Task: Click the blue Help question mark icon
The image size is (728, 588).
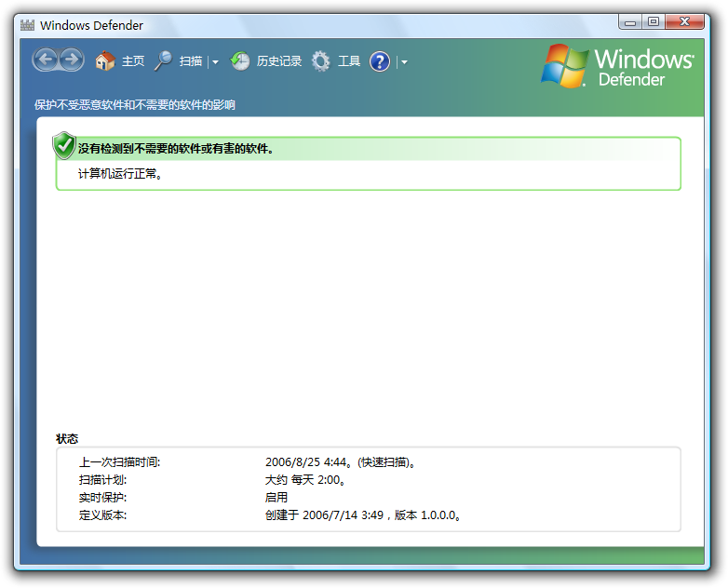Action: coord(380,61)
